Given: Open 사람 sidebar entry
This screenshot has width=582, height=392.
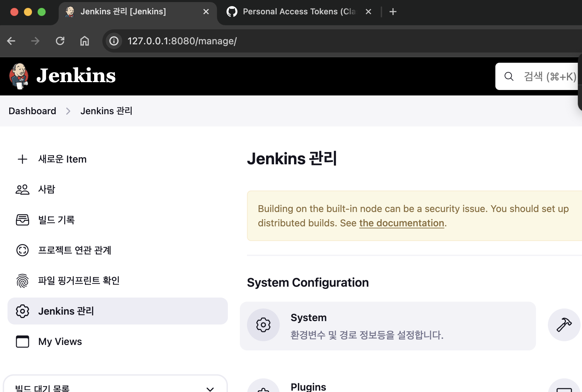Looking at the screenshot, I should (118, 190).
